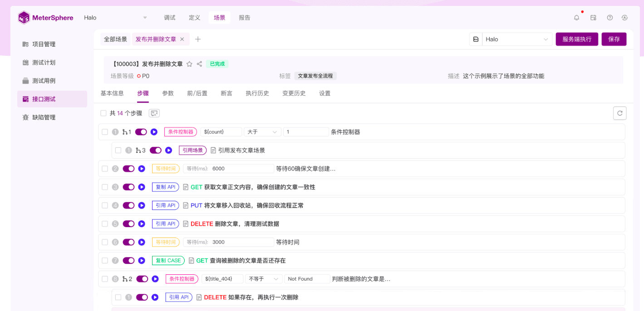Share the scenario via share icon
Image resolution: width=644 pixels, height=311 pixels.
(x=199, y=64)
